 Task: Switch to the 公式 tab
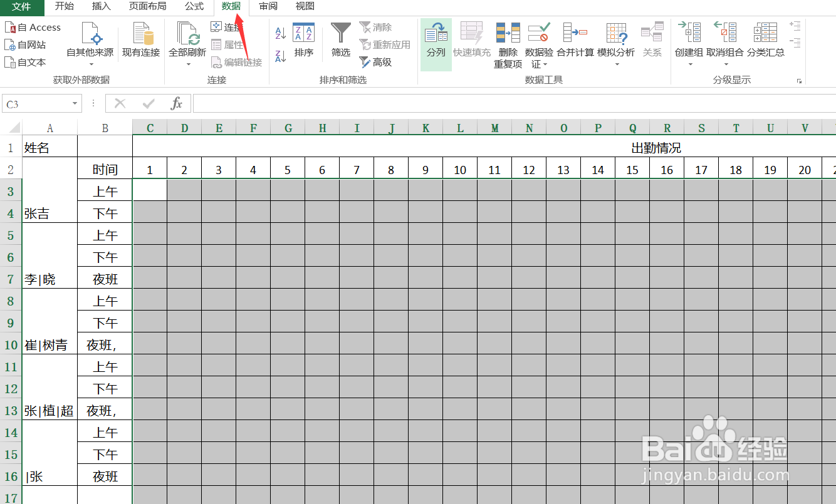[194, 6]
